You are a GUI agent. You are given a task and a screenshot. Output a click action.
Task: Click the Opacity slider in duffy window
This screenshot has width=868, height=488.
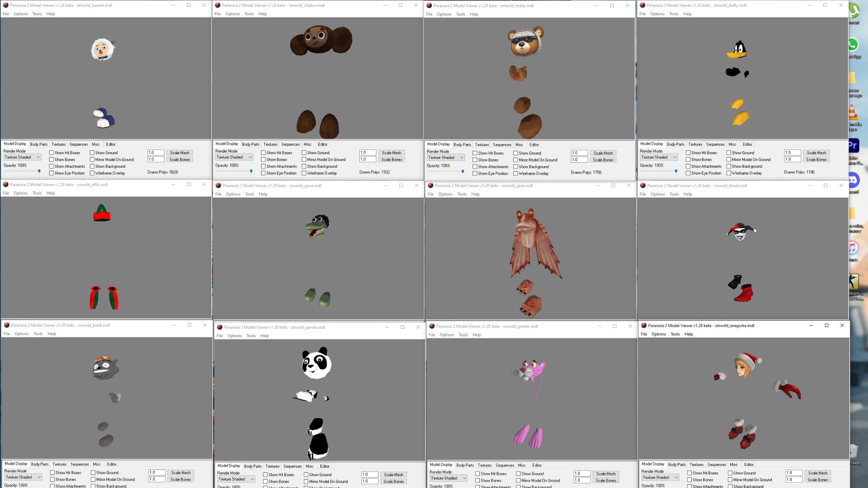(x=659, y=171)
